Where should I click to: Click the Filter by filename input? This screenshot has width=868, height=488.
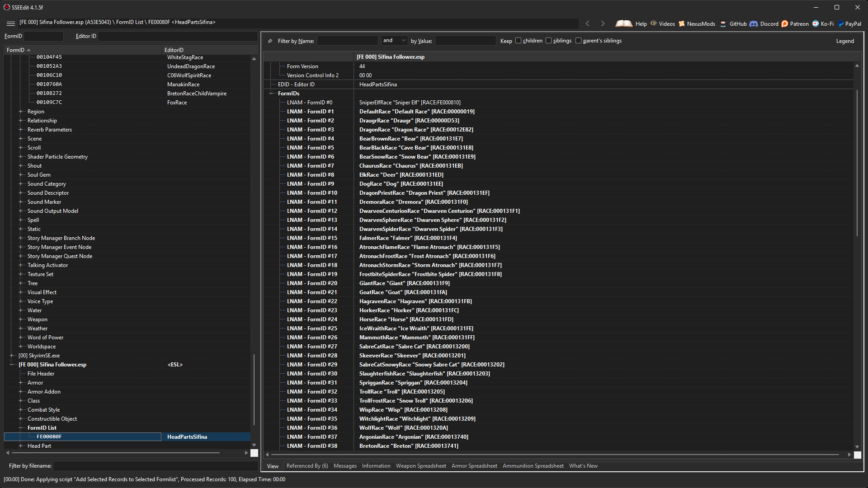[155, 466]
